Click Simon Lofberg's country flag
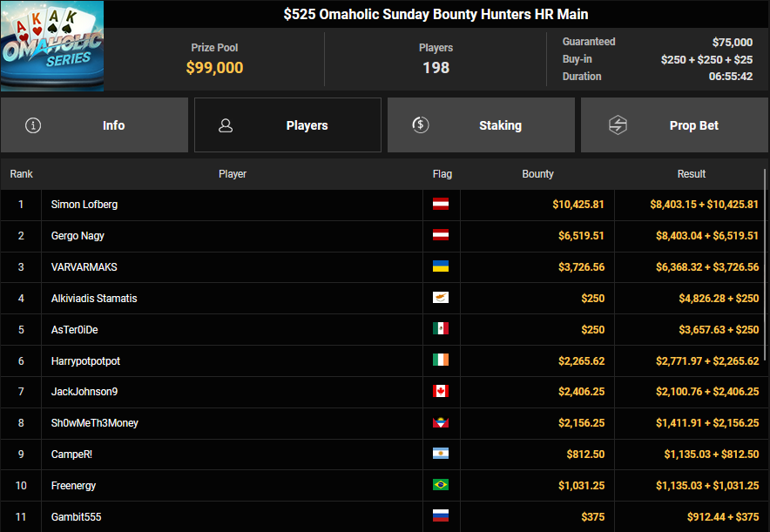Image resolution: width=770 pixels, height=532 pixels. pyautogui.click(x=441, y=205)
